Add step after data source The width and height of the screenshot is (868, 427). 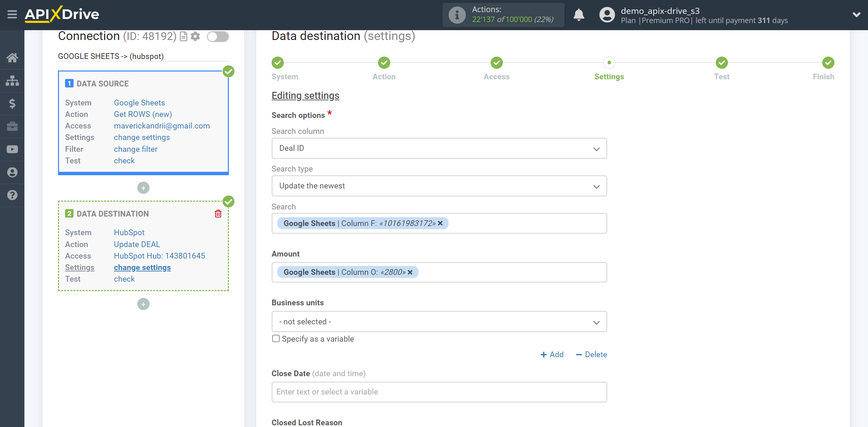coord(143,188)
